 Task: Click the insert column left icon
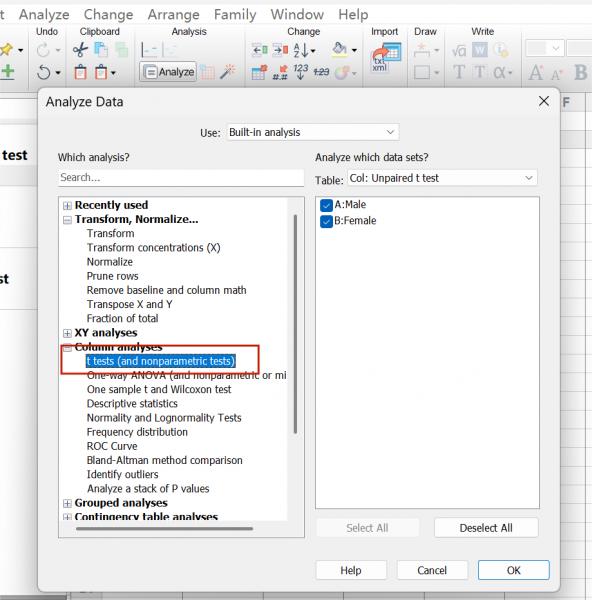pos(259,50)
